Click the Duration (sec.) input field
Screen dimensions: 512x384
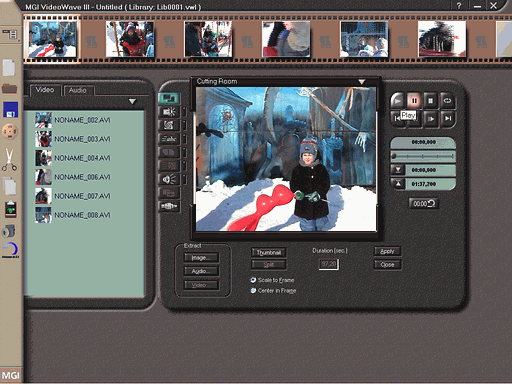point(329,264)
